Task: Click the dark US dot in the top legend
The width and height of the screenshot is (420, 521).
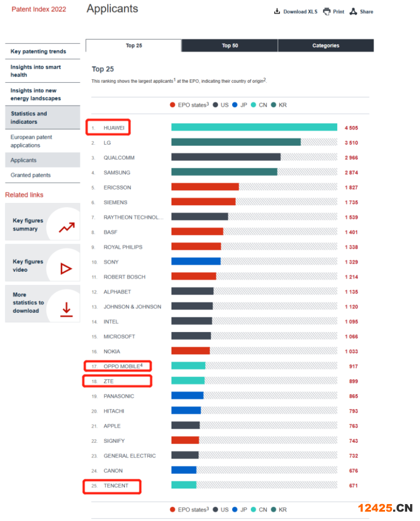Action: [215, 105]
